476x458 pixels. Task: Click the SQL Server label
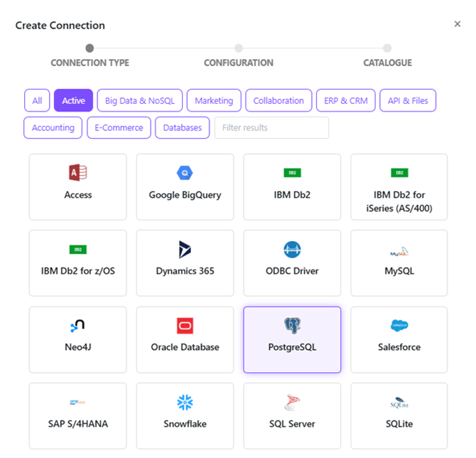292,424
